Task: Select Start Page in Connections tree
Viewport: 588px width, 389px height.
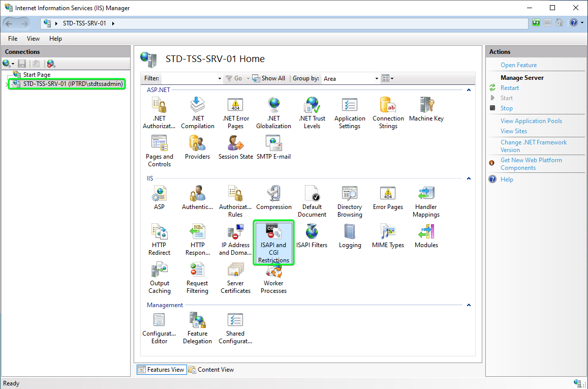Action: click(37, 75)
